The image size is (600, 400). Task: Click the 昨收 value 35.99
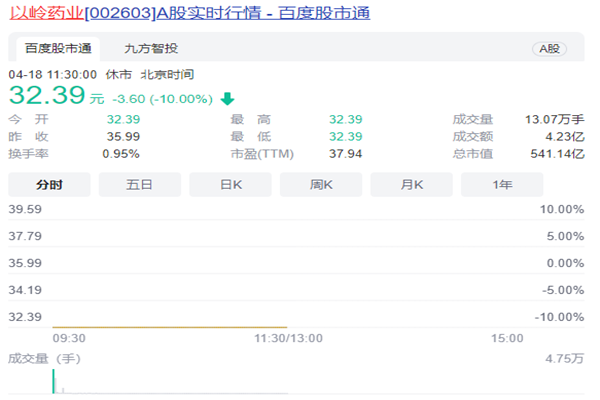coord(123,137)
